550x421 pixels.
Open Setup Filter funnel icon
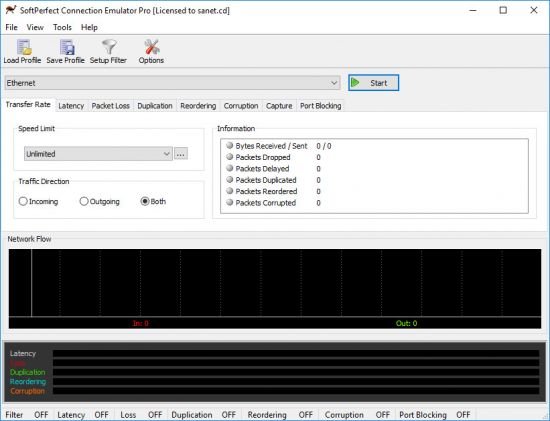click(109, 47)
